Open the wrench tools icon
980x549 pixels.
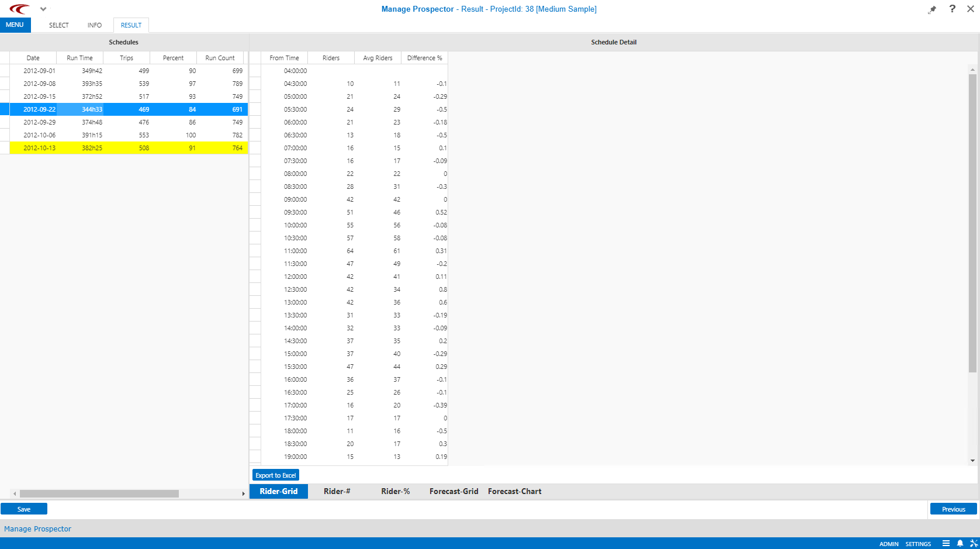(x=974, y=543)
